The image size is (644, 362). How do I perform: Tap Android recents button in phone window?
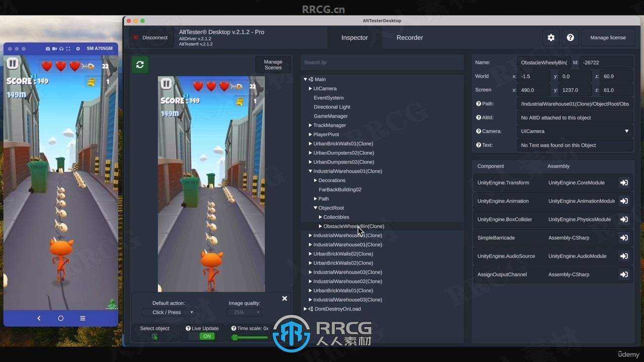(x=83, y=318)
